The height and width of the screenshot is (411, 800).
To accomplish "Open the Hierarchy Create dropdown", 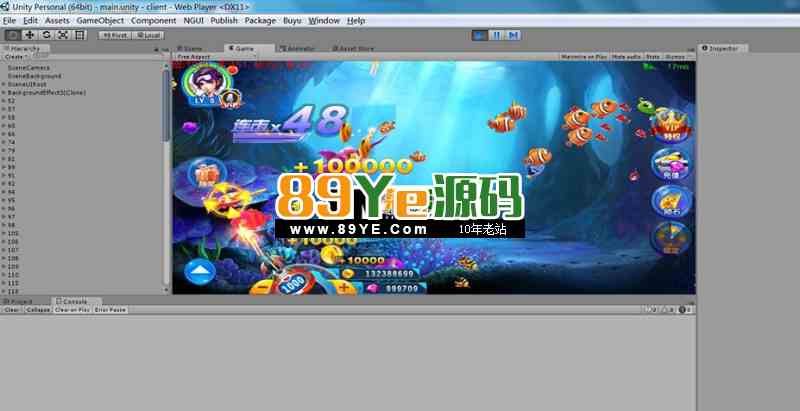I will point(14,57).
